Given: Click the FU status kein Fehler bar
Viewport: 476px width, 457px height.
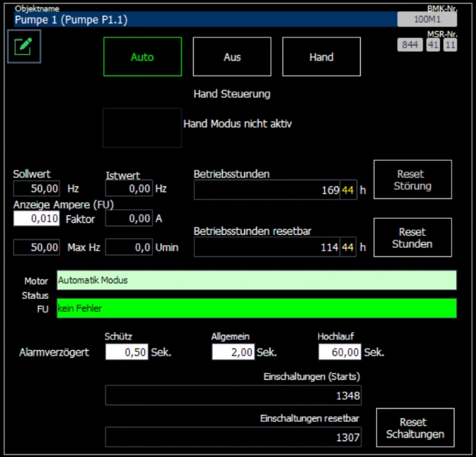Looking at the screenshot, I should click(256, 308).
